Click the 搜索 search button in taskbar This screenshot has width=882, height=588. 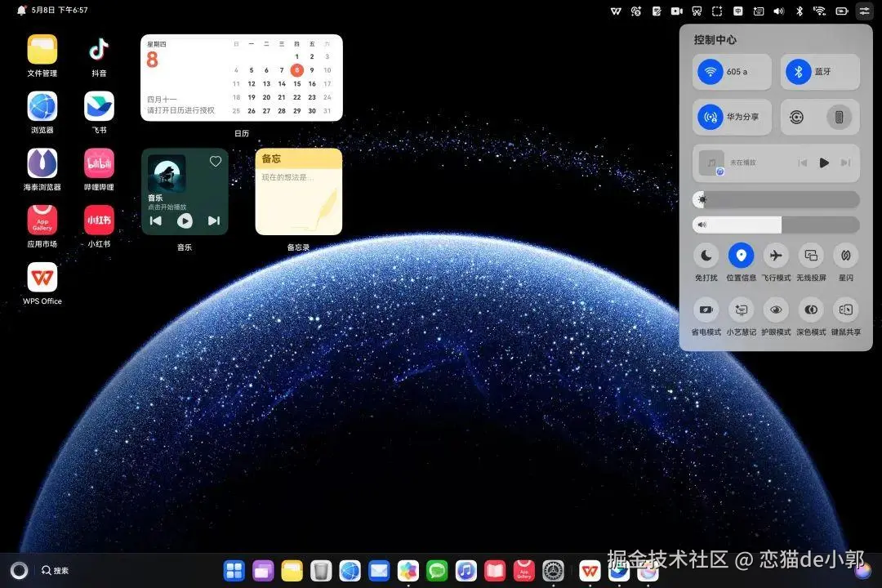click(x=56, y=571)
